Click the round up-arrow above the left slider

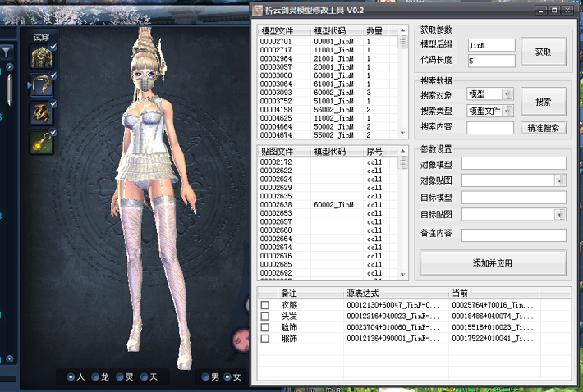10,67
